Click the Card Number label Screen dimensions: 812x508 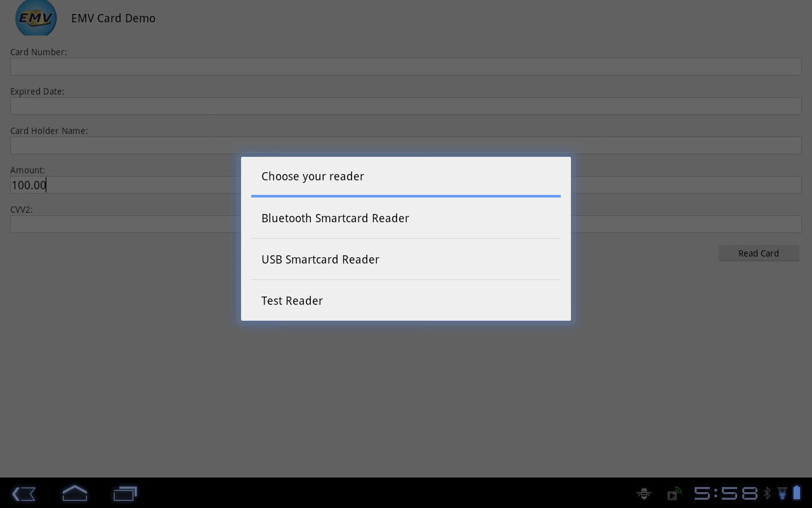pos(39,52)
